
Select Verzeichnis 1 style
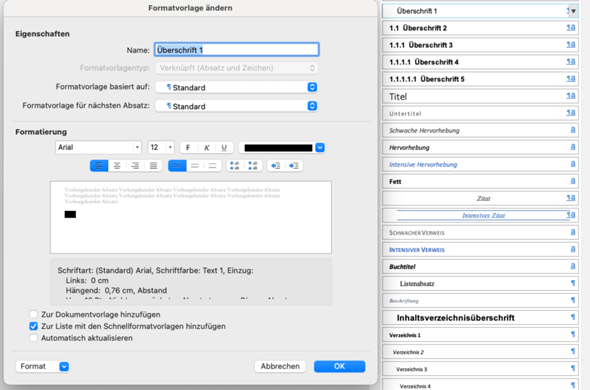click(480, 335)
